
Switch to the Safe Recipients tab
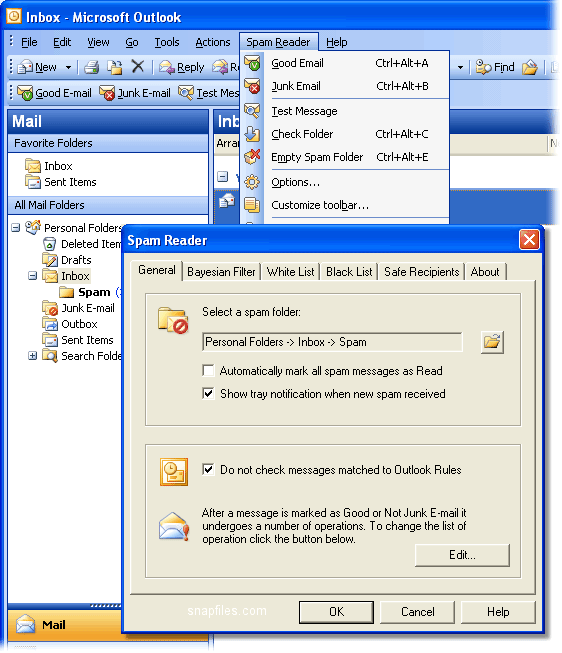click(x=422, y=272)
